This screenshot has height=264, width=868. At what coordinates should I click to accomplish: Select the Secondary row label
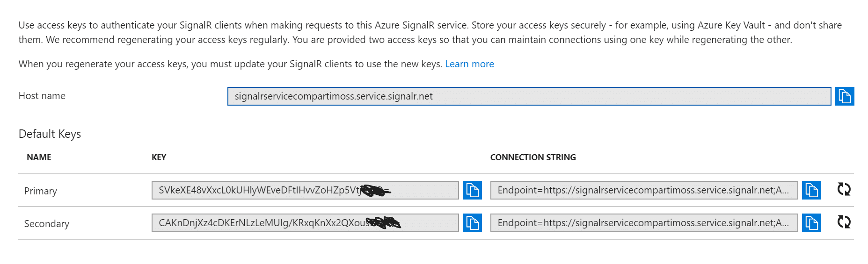click(x=47, y=224)
